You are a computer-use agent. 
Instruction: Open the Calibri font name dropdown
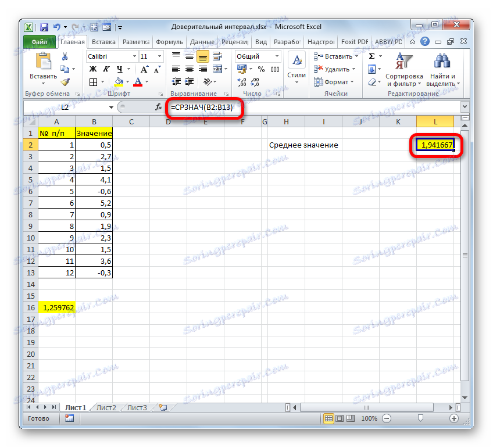[x=134, y=56]
